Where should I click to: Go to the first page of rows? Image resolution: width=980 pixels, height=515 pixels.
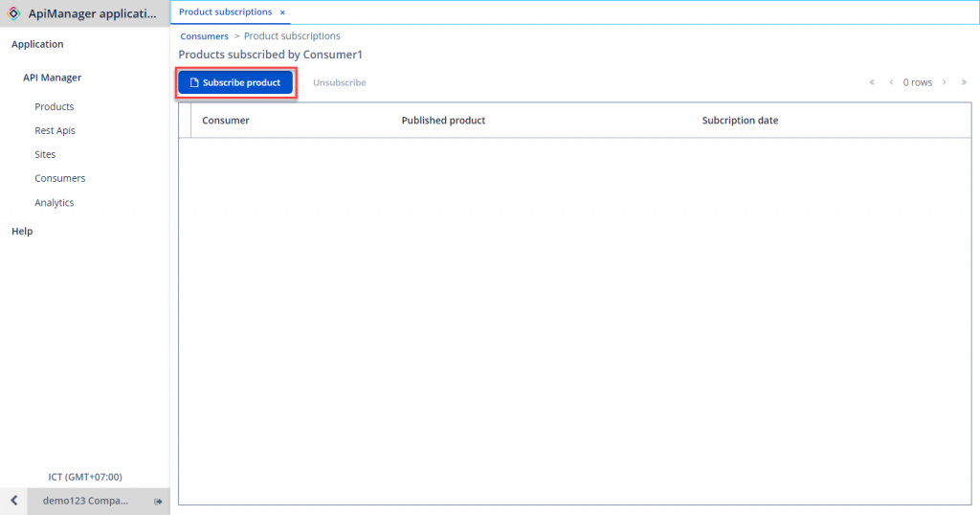pos(872,82)
